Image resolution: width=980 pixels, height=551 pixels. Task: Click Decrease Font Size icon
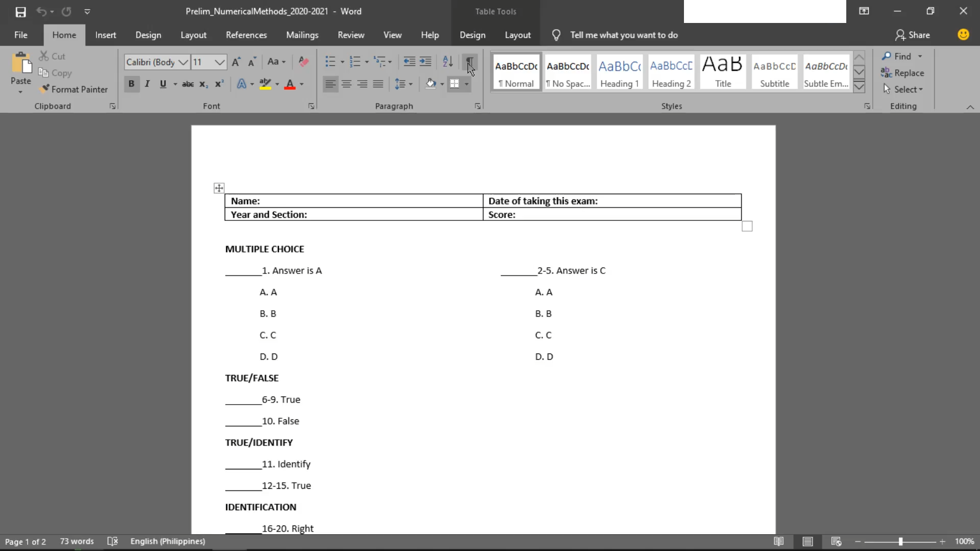[252, 62]
